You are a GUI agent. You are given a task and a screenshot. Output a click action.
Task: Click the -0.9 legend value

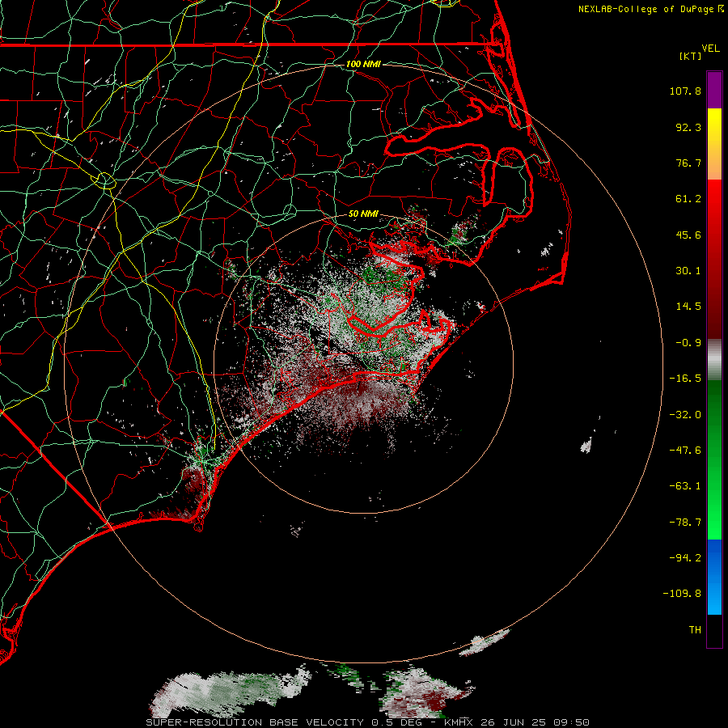pos(688,343)
